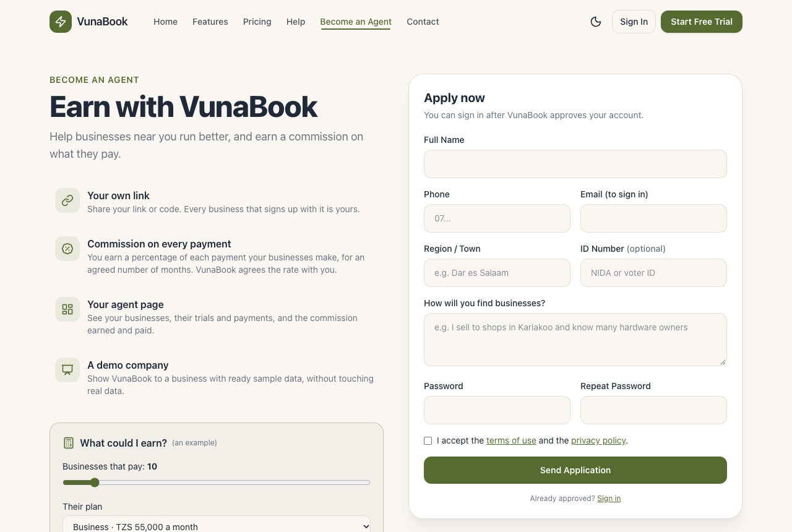Tick the accept terms and privacy checkbox
The width and height of the screenshot is (792, 532).
click(428, 440)
